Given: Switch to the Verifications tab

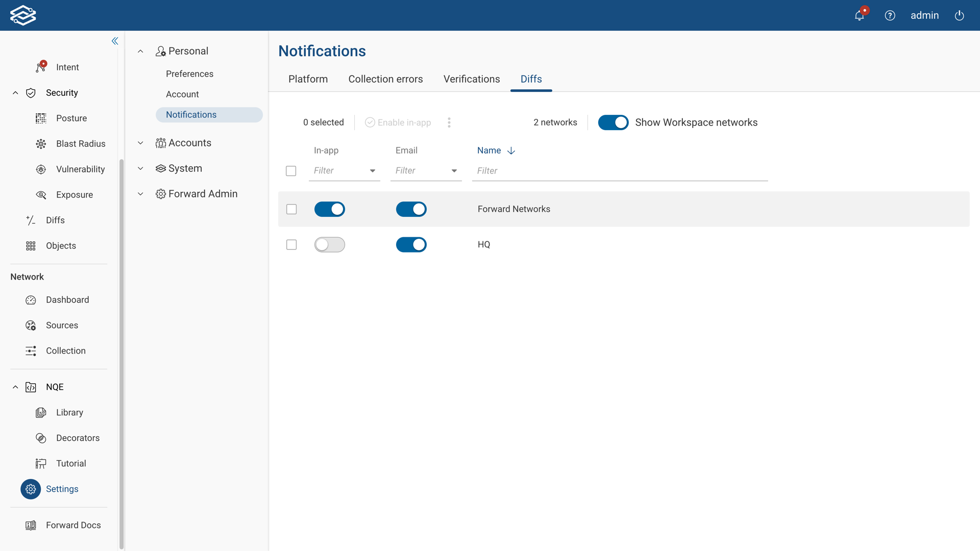Looking at the screenshot, I should click(x=471, y=79).
